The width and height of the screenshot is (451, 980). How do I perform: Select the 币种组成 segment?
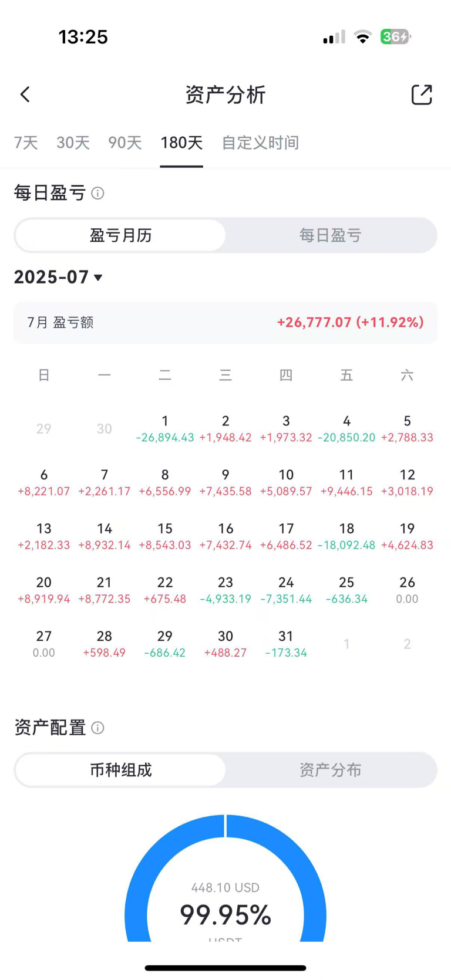pos(120,770)
